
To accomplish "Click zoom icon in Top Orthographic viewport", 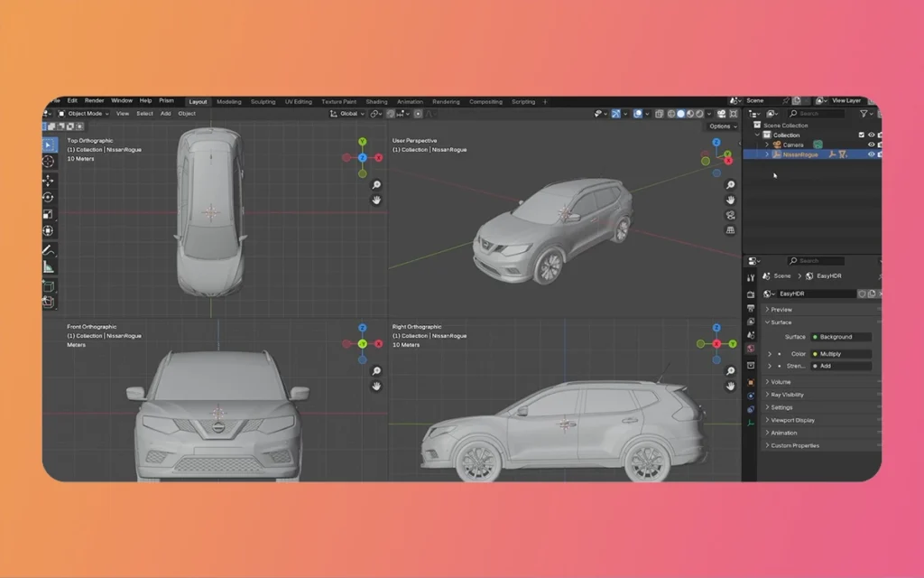I will [x=376, y=185].
